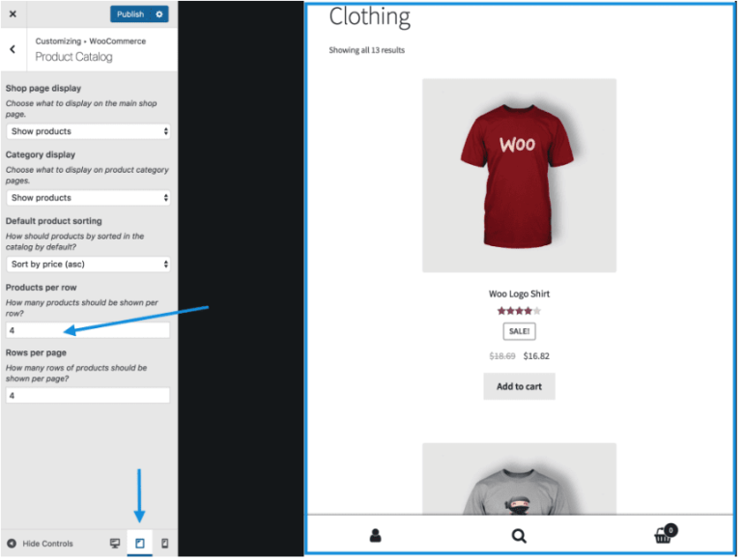Image resolution: width=742 pixels, height=560 pixels.
Task: Focus the Rows per page field
Action: pos(88,396)
